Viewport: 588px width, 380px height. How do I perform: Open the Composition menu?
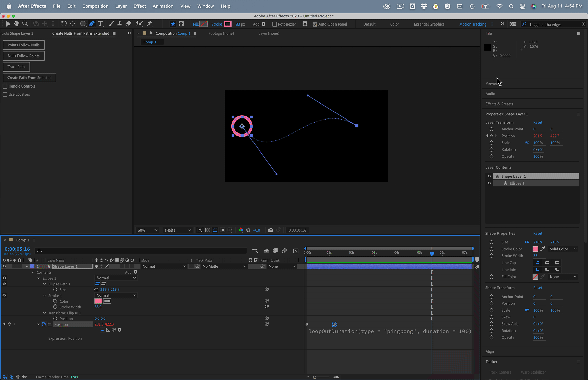(95, 6)
